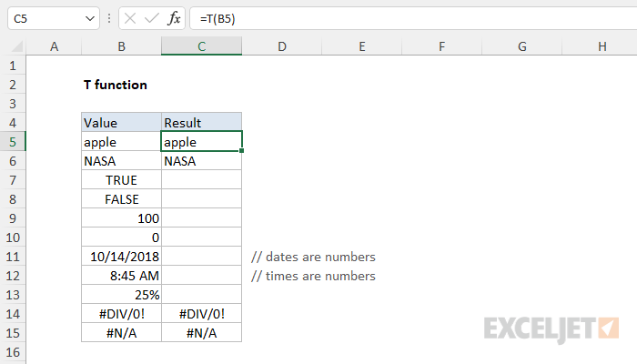Screen dimensions: 637x364
Task: Select row 9 header
Action: point(13,218)
